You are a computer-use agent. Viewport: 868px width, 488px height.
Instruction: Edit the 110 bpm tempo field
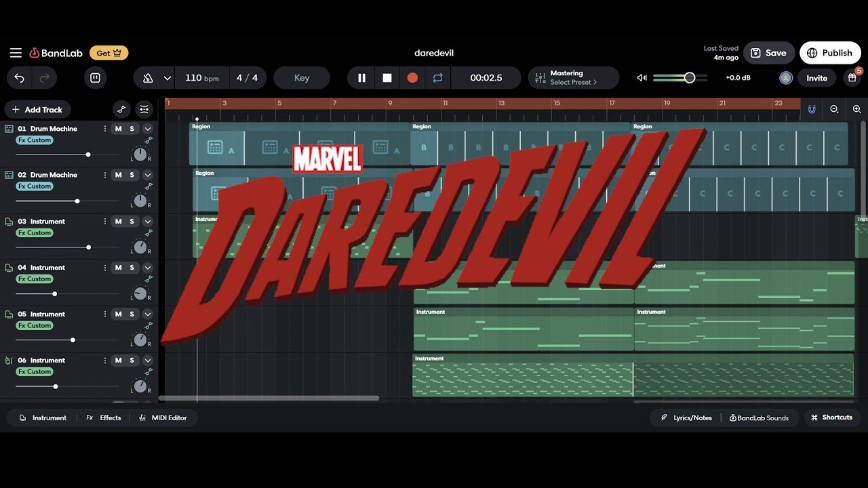click(201, 78)
